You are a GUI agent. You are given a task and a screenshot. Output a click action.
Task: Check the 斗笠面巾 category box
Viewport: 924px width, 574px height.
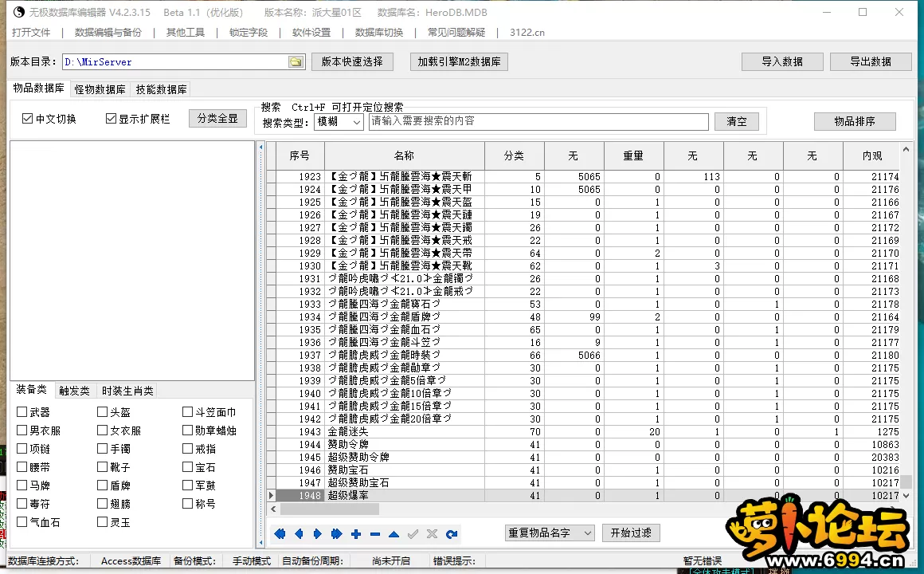(x=187, y=412)
